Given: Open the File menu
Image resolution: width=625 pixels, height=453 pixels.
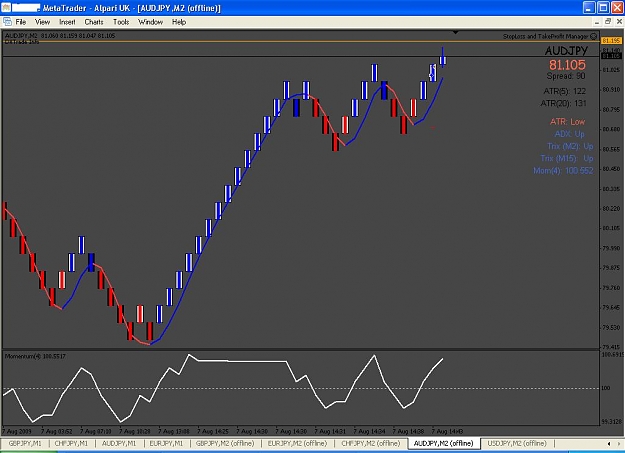Looking at the screenshot, I should point(20,22).
